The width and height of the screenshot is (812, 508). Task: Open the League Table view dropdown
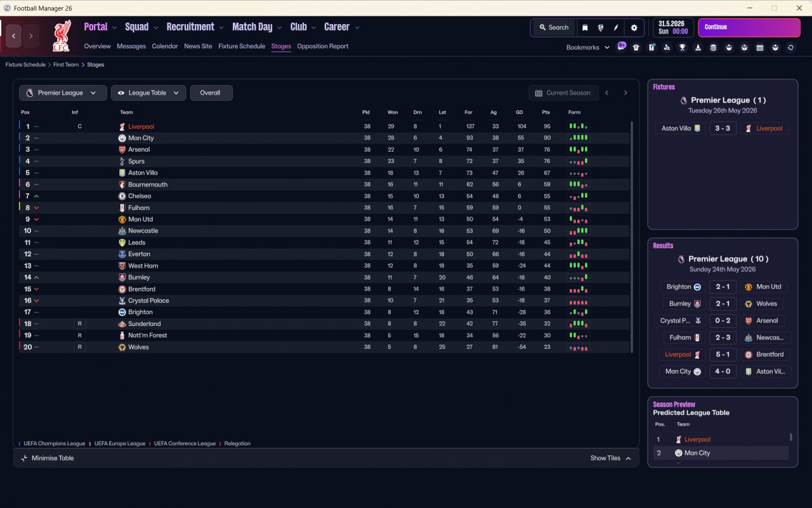(x=148, y=93)
